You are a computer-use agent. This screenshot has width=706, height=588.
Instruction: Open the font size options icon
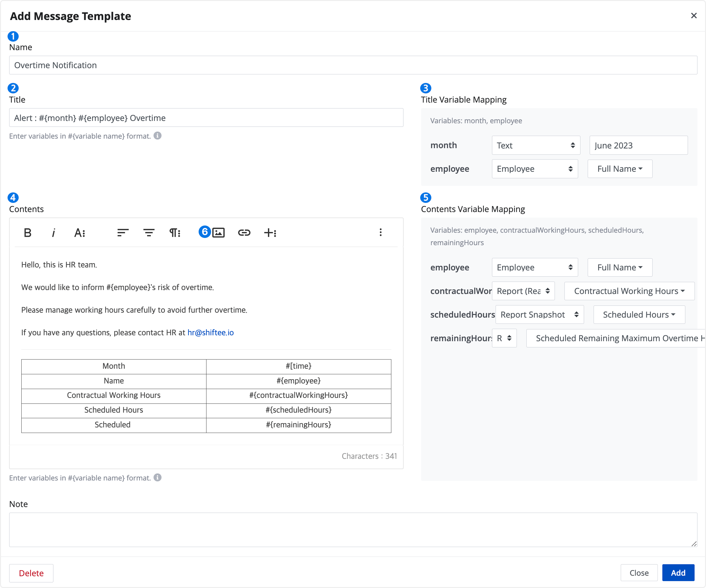tap(80, 233)
